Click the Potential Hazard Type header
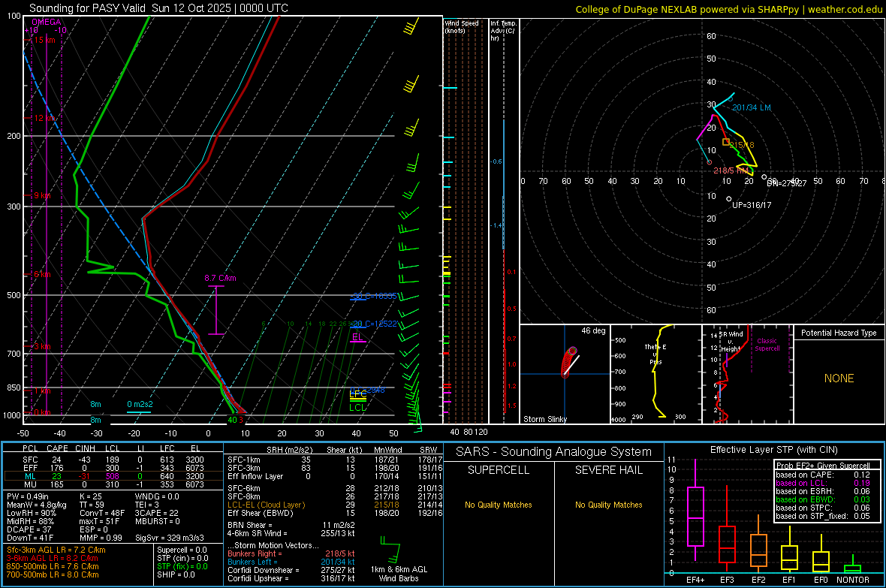Viewport: 886px width, 588px height. pos(839,333)
